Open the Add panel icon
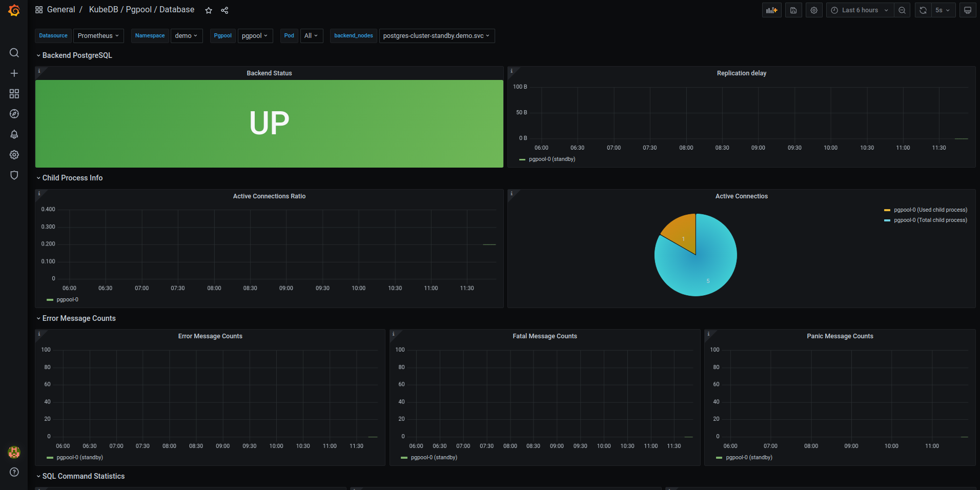The width and height of the screenshot is (980, 490). coord(771,10)
